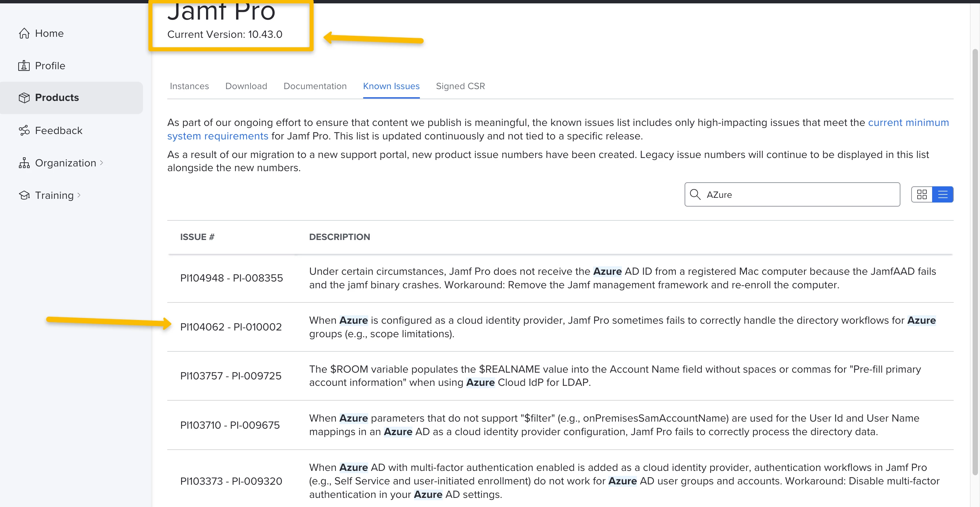
Task: Click the ISSUE # column header
Action: click(197, 237)
